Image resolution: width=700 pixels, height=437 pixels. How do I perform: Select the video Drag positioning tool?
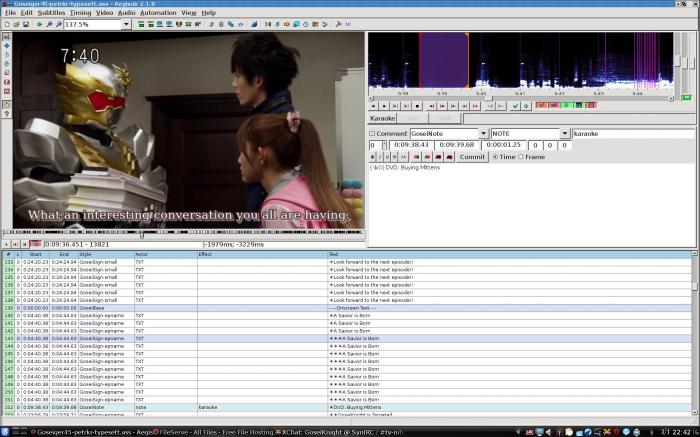tap(7, 46)
